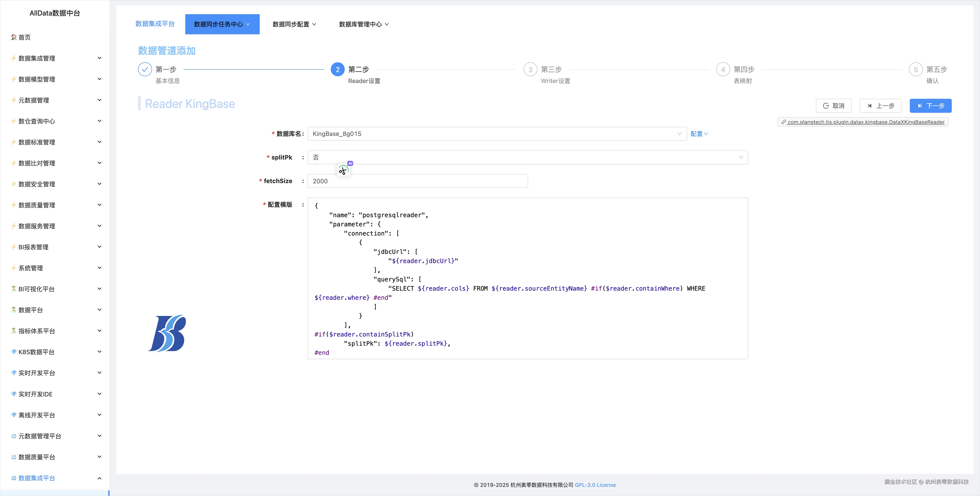Expand the 配置 dropdown link
The width and height of the screenshot is (980, 496).
pyautogui.click(x=699, y=134)
